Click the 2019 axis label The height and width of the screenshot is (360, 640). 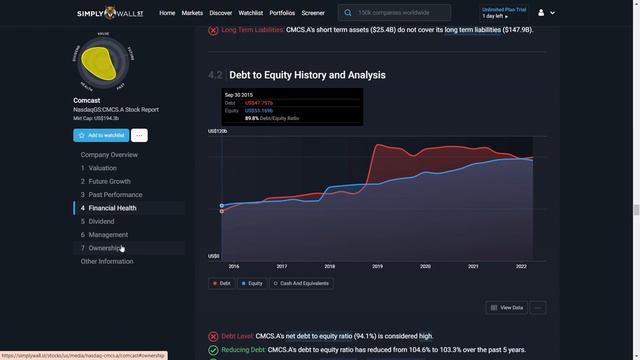point(378,267)
